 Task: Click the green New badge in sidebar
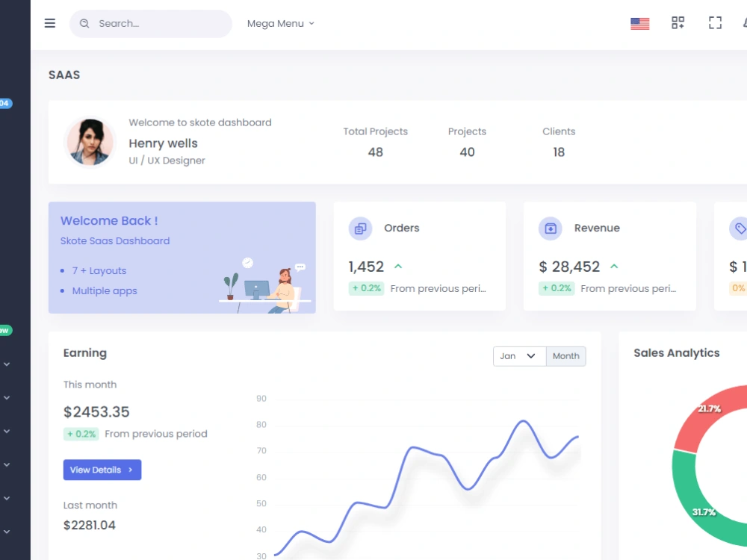pos(6,330)
